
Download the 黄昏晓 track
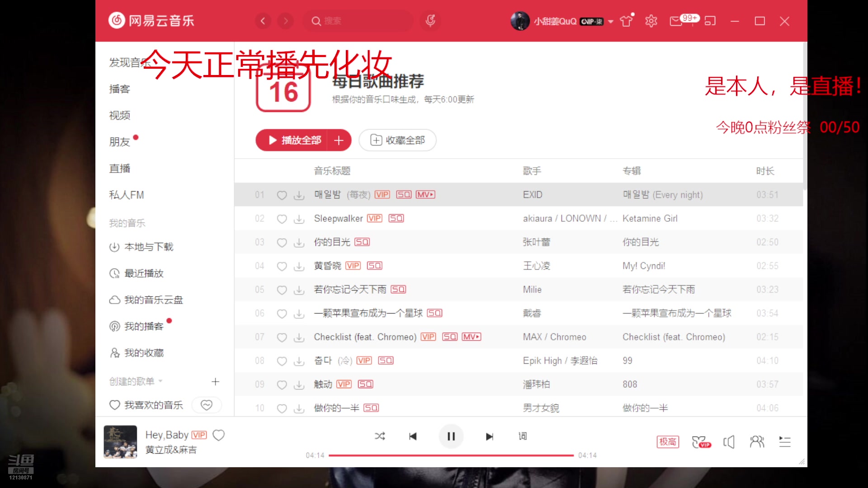click(x=299, y=266)
